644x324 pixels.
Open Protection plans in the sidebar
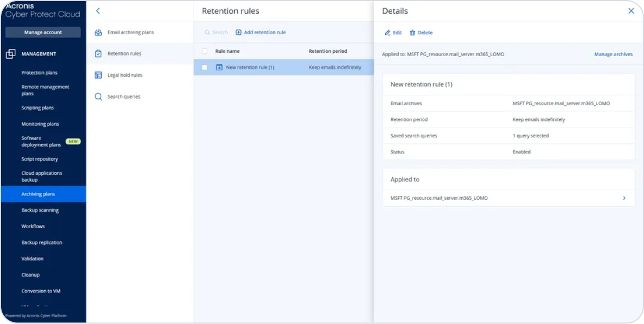pyautogui.click(x=39, y=73)
